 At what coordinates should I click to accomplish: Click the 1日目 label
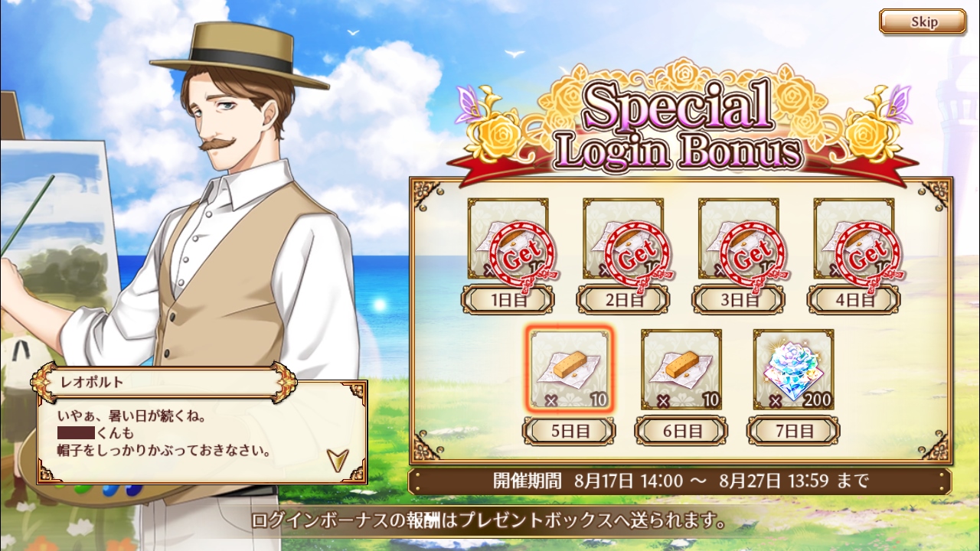(x=508, y=299)
